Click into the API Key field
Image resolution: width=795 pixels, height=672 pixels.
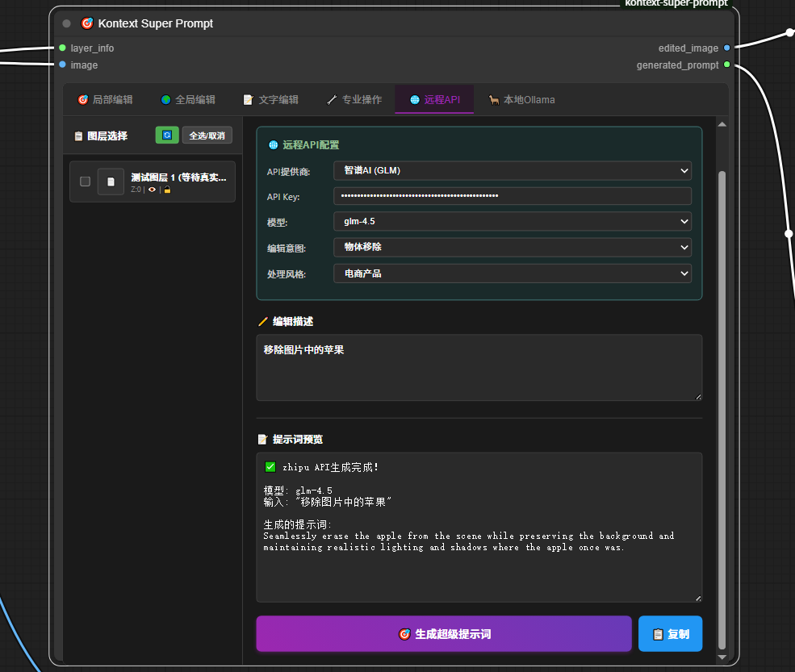click(512, 195)
